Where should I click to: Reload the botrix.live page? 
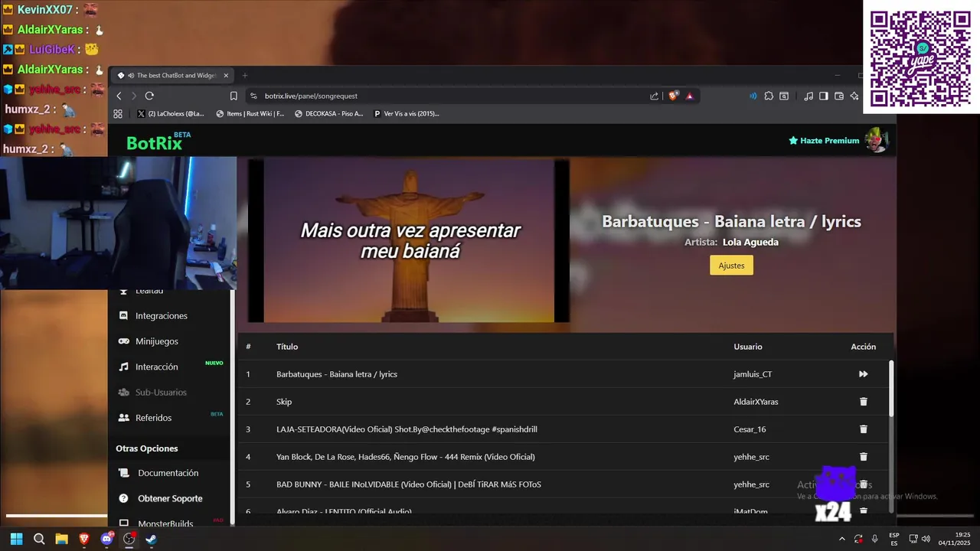[x=149, y=96]
